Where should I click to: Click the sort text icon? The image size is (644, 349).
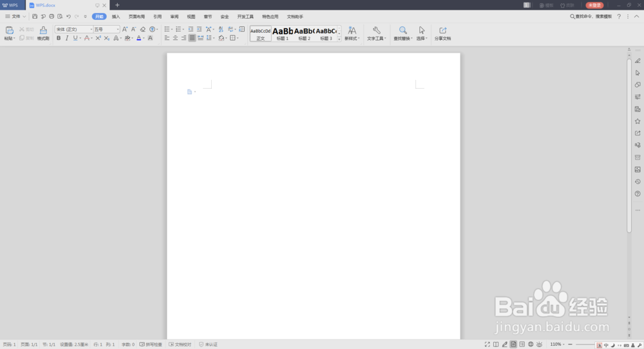click(221, 29)
